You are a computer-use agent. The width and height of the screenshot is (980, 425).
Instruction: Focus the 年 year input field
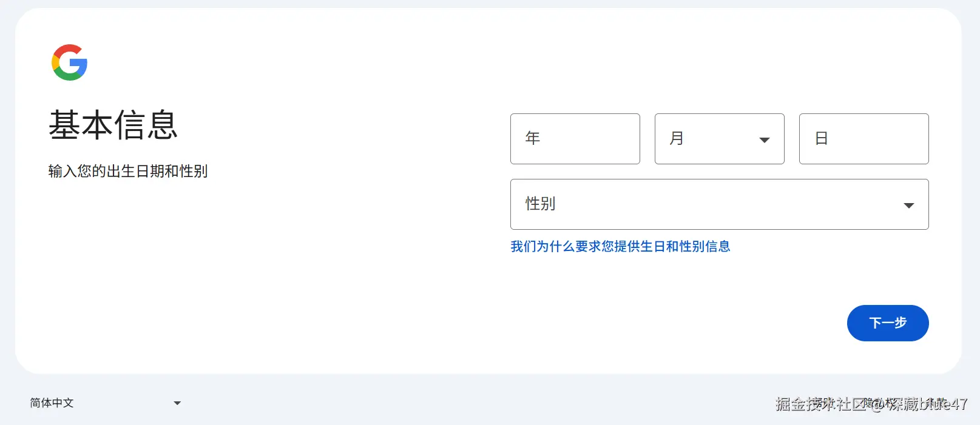pos(575,139)
